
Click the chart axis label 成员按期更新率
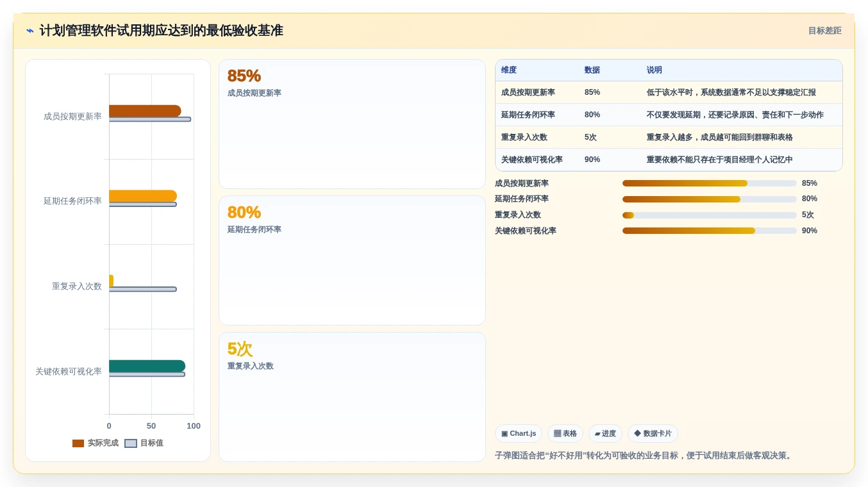[x=72, y=117]
